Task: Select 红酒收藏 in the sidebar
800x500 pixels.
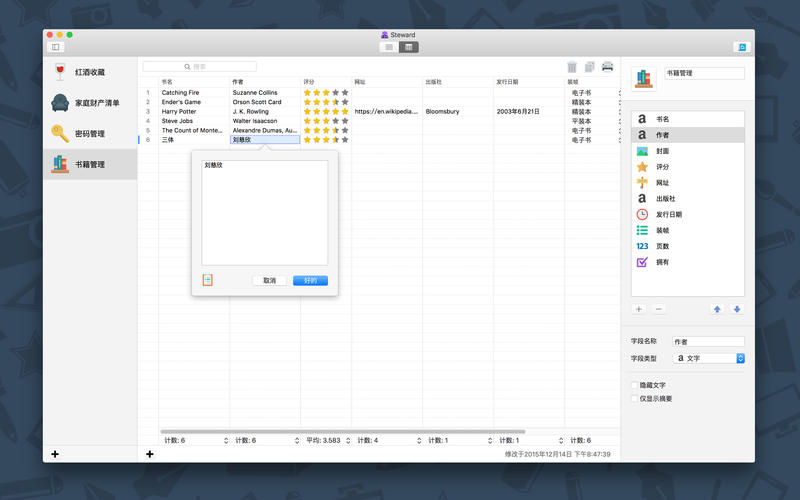Action: pyautogui.click(x=90, y=72)
